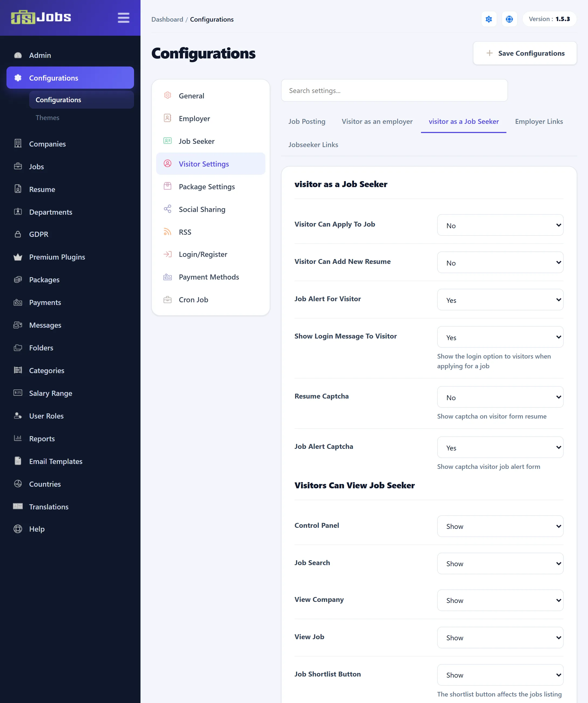
Task: Select Visitor Settings in configuration menu
Action: coord(211,164)
